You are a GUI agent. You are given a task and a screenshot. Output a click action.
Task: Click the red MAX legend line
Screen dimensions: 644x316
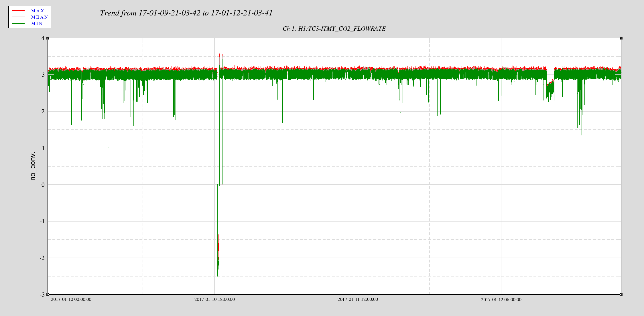pos(18,11)
